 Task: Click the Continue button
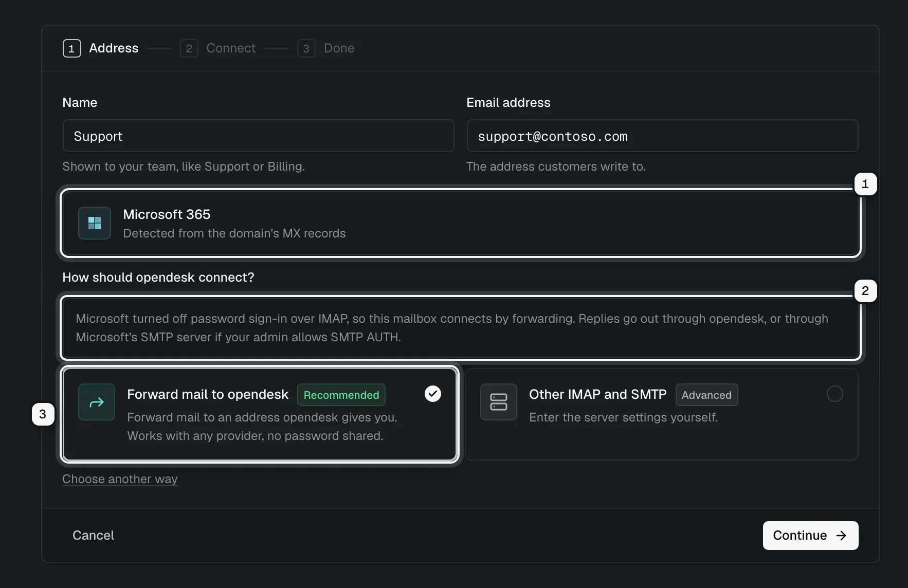tap(811, 536)
